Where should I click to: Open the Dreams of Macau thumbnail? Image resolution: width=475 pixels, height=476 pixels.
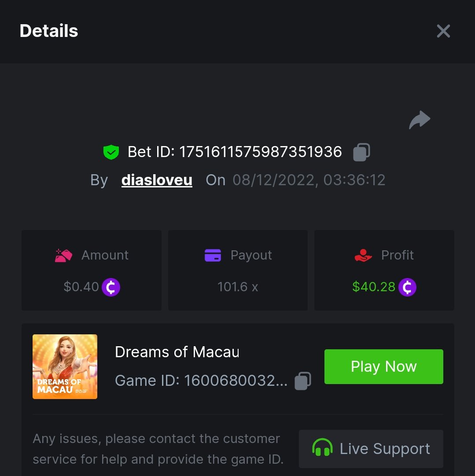(x=65, y=366)
